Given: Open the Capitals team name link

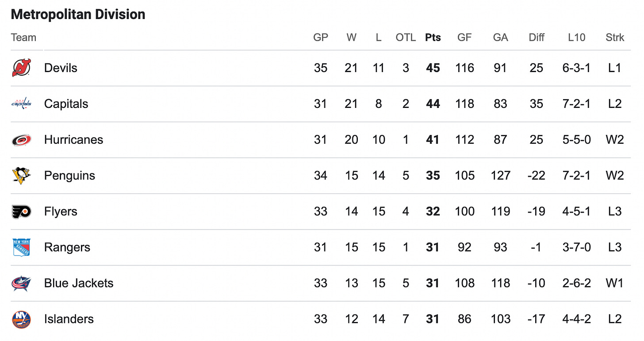Looking at the screenshot, I should point(66,104).
